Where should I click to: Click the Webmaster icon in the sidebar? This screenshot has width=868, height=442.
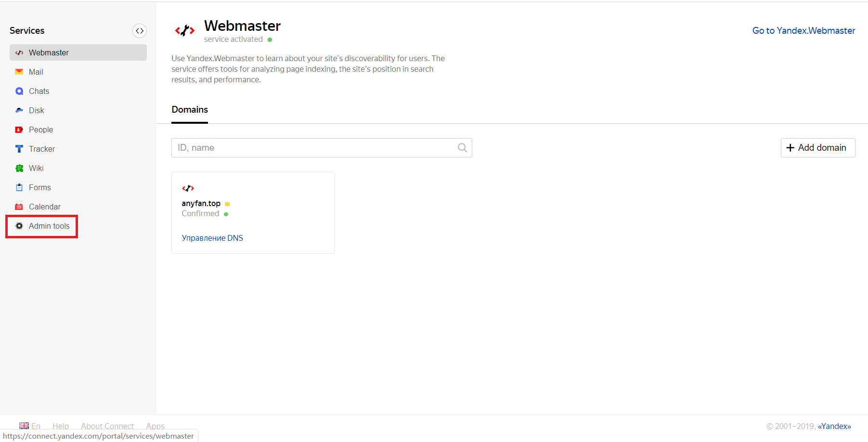pyautogui.click(x=19, y=52)
